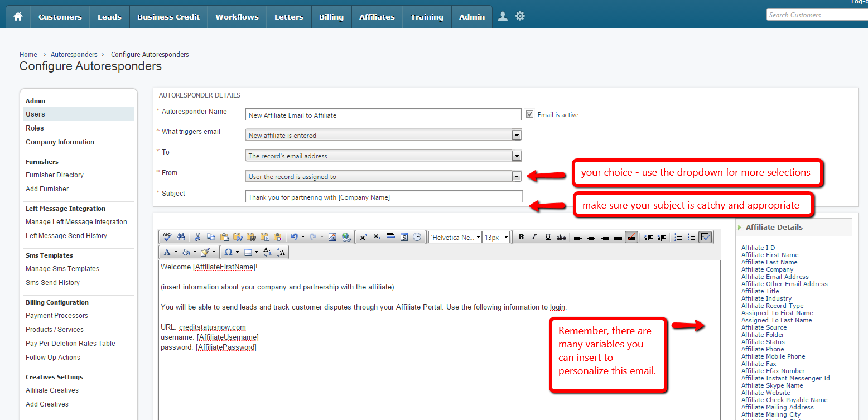Click the Insert Symbol omega icon
This screenshot has height=420, width=868.
228,252
